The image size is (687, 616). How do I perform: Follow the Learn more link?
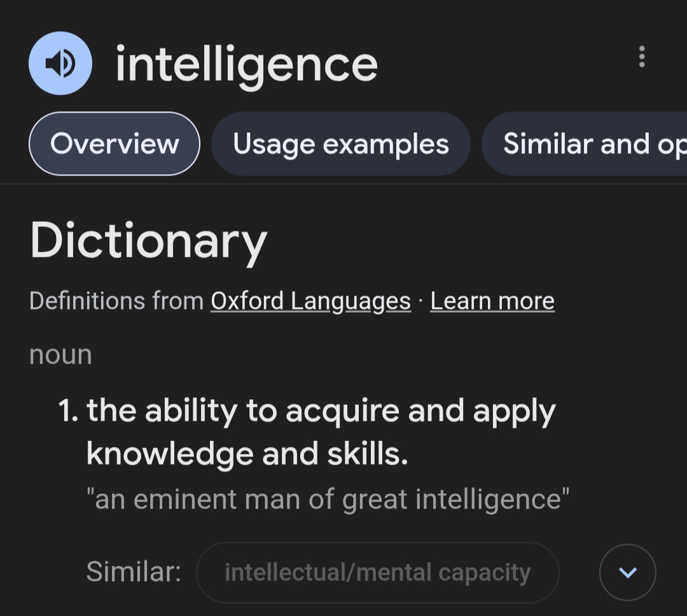point(492,301)
